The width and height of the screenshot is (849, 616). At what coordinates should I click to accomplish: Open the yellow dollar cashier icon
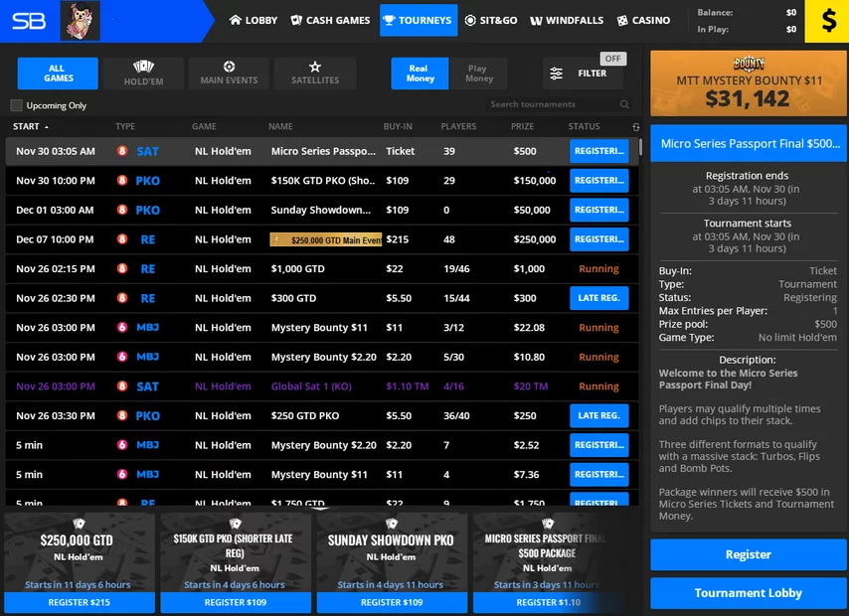[x=826, y=21]
